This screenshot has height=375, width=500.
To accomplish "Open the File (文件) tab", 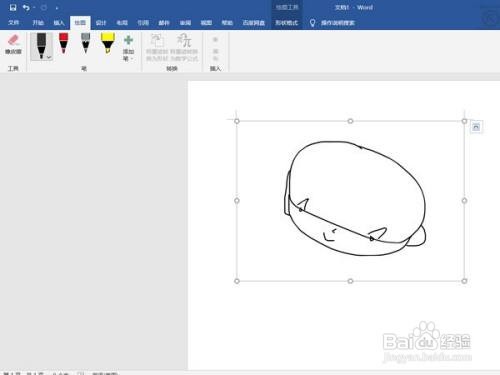I will [x=14, y=23].
